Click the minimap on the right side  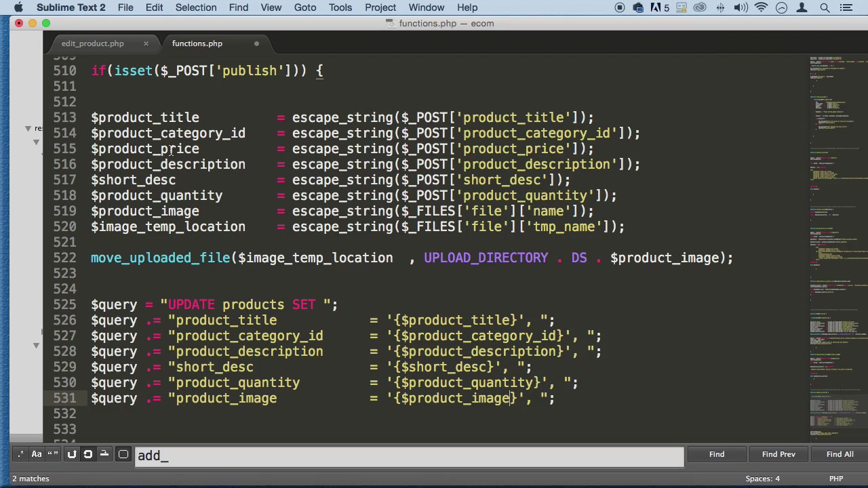click(838, 247)
